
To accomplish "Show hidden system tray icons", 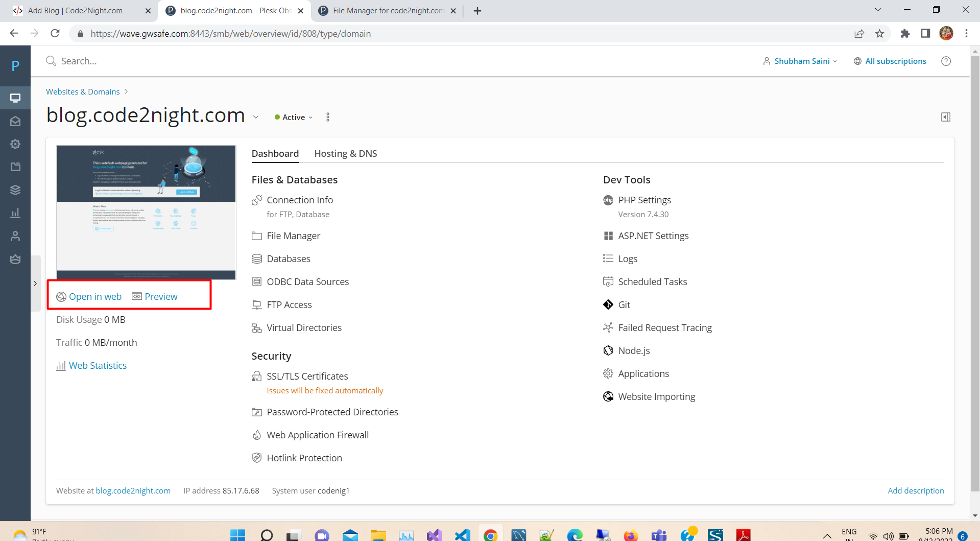I will coord(827,535).
